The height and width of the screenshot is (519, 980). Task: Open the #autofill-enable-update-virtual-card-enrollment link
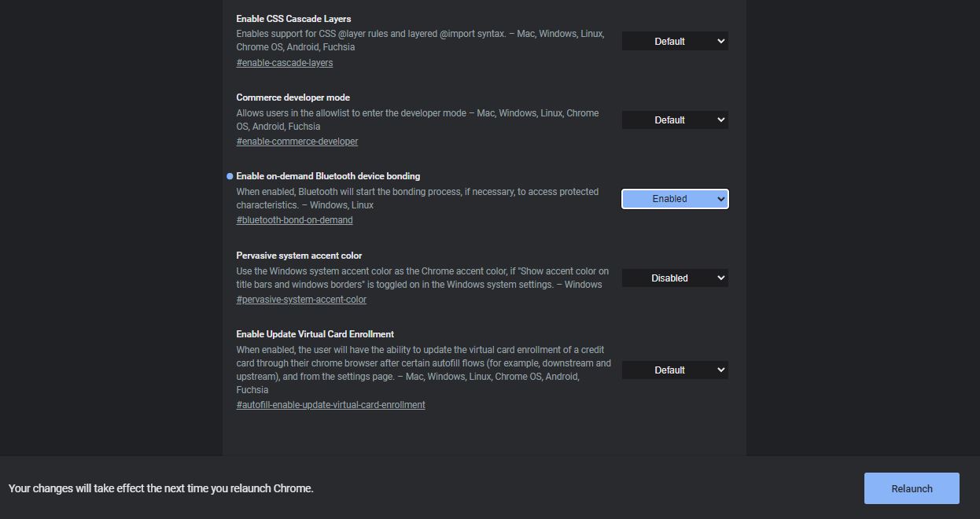click(x=330, y=405)
